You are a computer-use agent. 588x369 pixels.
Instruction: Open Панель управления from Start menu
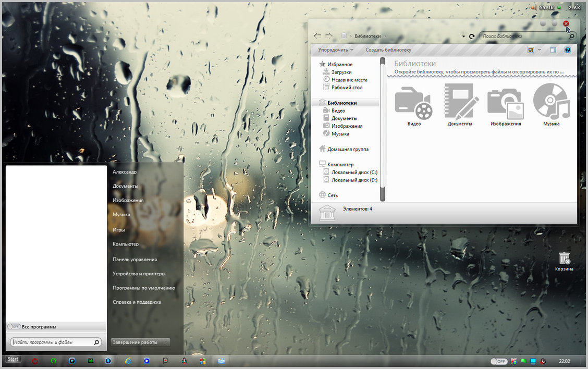click(x=134, y=260)
